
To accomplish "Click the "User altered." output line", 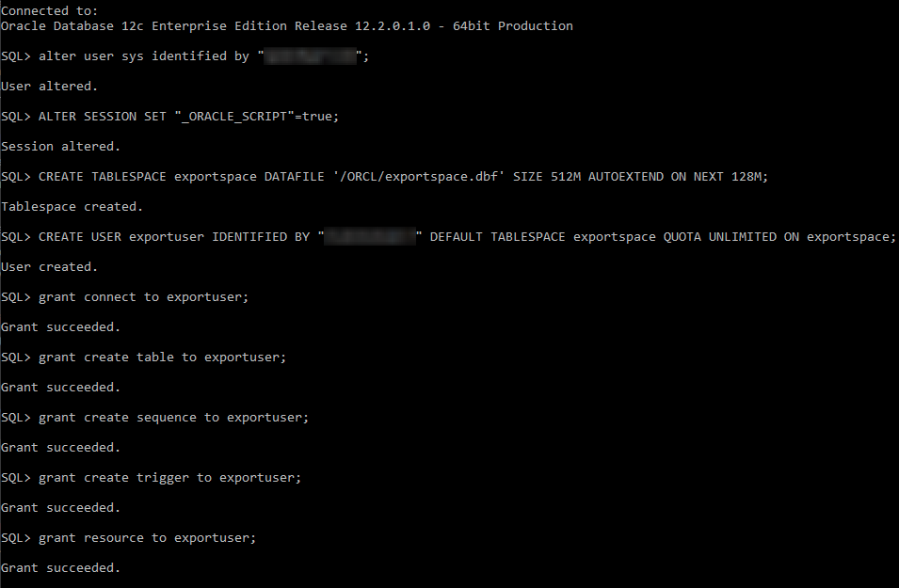I will [50, 86].
